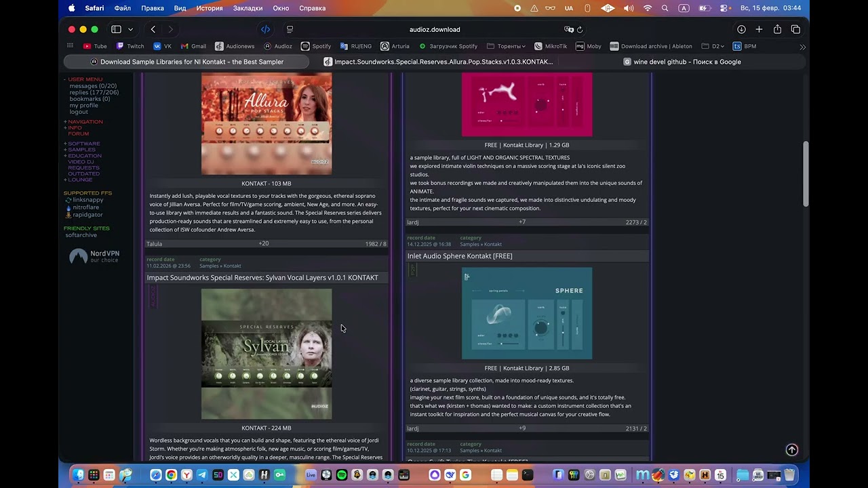Expand the SAMPLES section

81,150
